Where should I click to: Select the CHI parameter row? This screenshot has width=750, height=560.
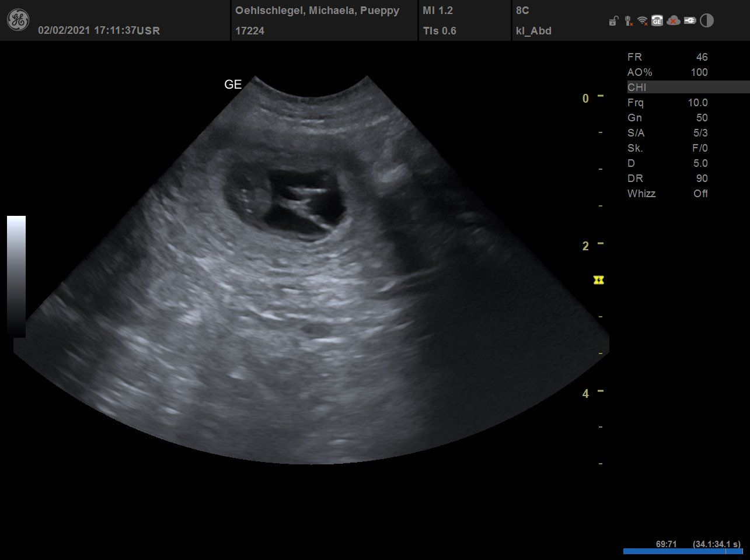[x=688, y=87]
